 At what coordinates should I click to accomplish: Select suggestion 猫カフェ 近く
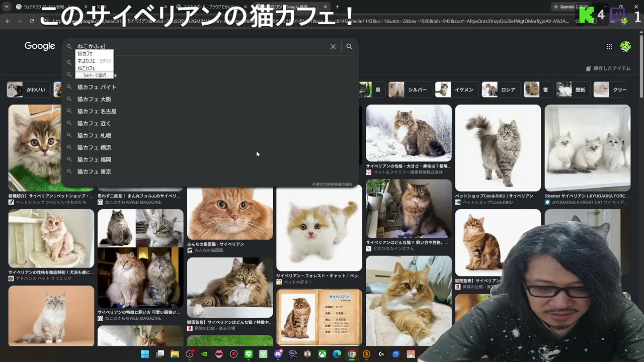(210, 123)
